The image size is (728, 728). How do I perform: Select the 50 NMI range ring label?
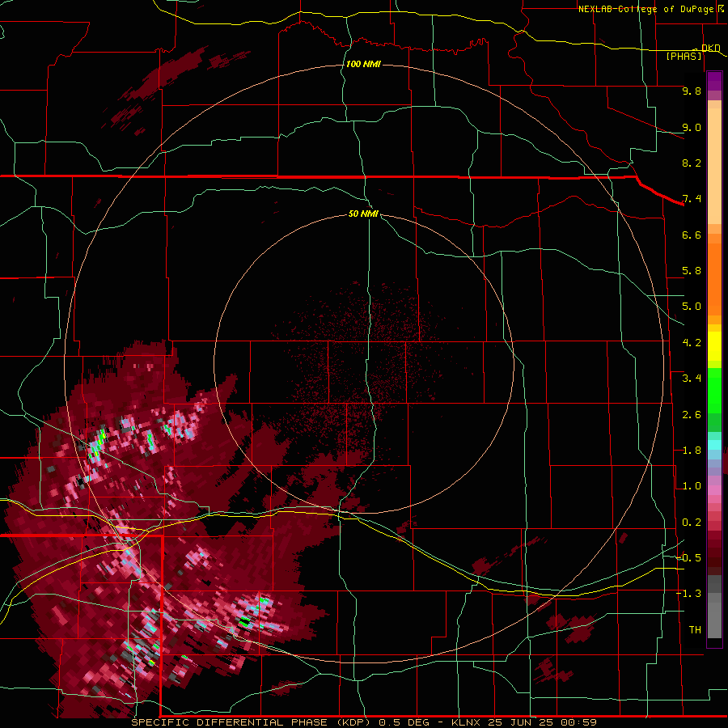click(363, 214)
